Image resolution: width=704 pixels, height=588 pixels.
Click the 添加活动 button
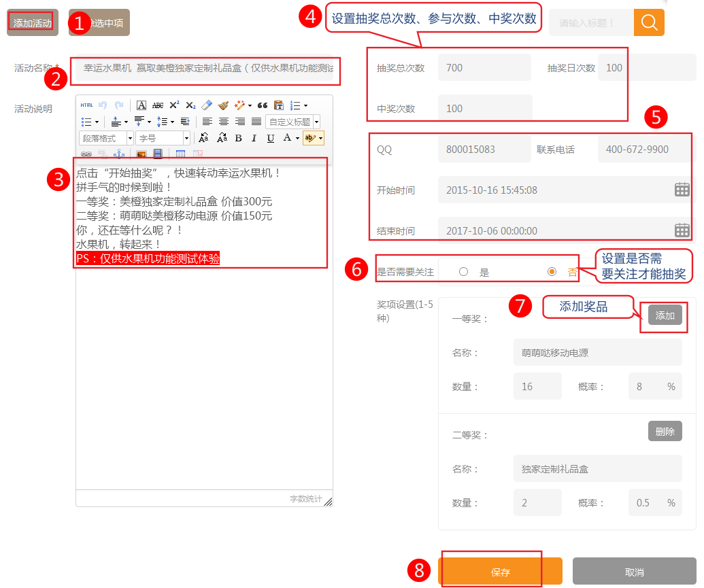click(32, 22)
